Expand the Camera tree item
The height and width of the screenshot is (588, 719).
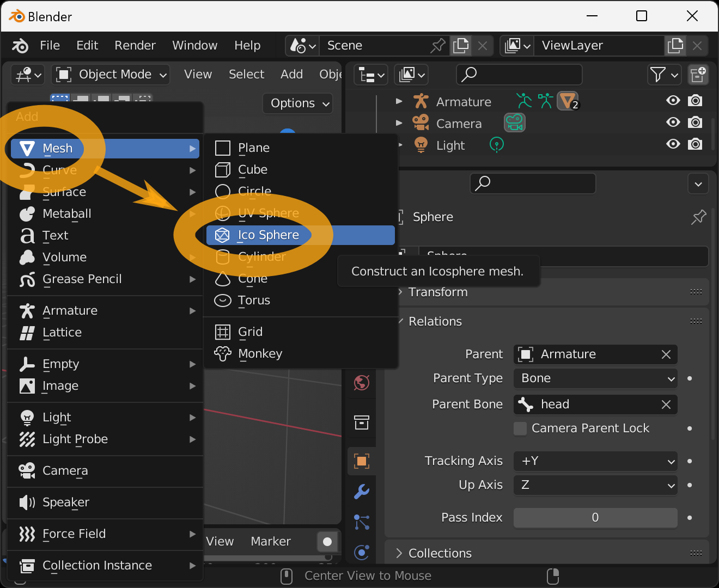coord(399,123)
